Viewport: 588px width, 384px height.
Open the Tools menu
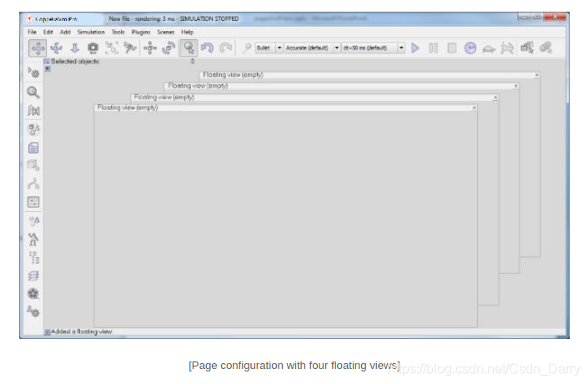pyautogui.click(x=118, y=32)
